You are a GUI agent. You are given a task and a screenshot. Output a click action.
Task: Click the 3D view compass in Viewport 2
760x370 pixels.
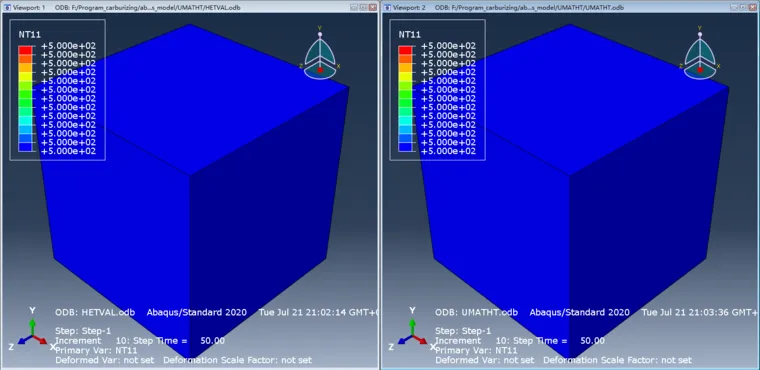coord(700,53)
